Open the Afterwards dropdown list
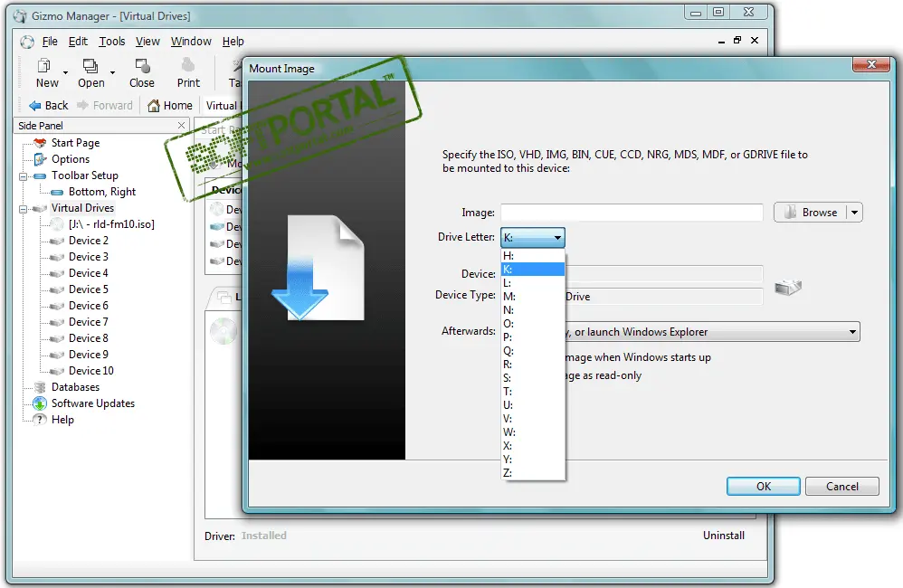The image size is (903, 588). click(x=851, y=332)
